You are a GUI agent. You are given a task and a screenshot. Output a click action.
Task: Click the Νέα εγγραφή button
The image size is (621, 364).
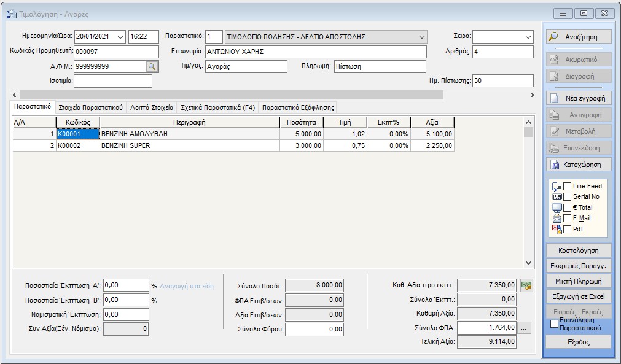coord(579,98)
